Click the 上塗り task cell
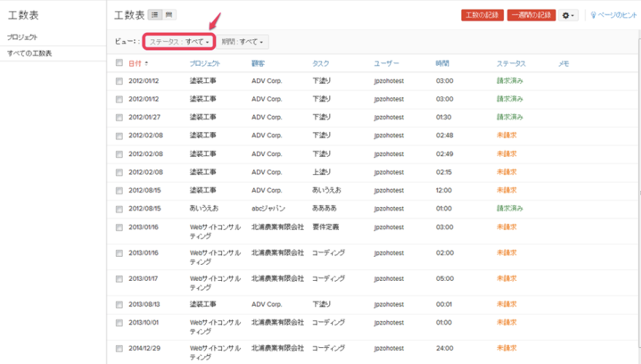 pos(322,172)
